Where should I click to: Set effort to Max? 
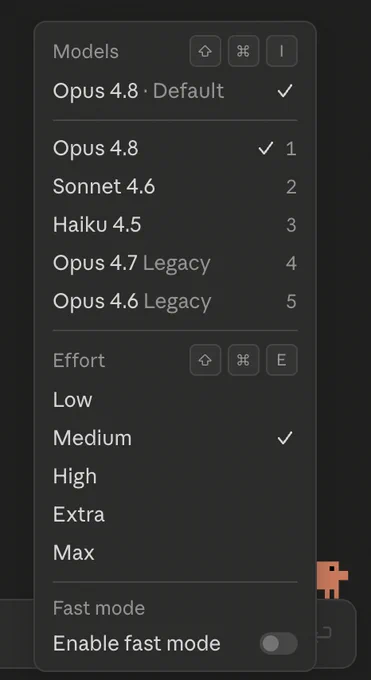pos(175,552)
